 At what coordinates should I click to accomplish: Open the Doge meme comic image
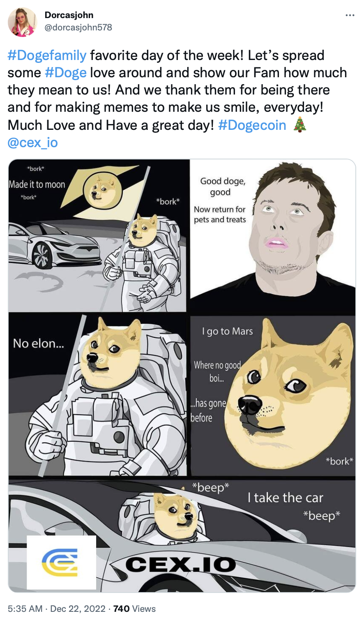point(182,376)
